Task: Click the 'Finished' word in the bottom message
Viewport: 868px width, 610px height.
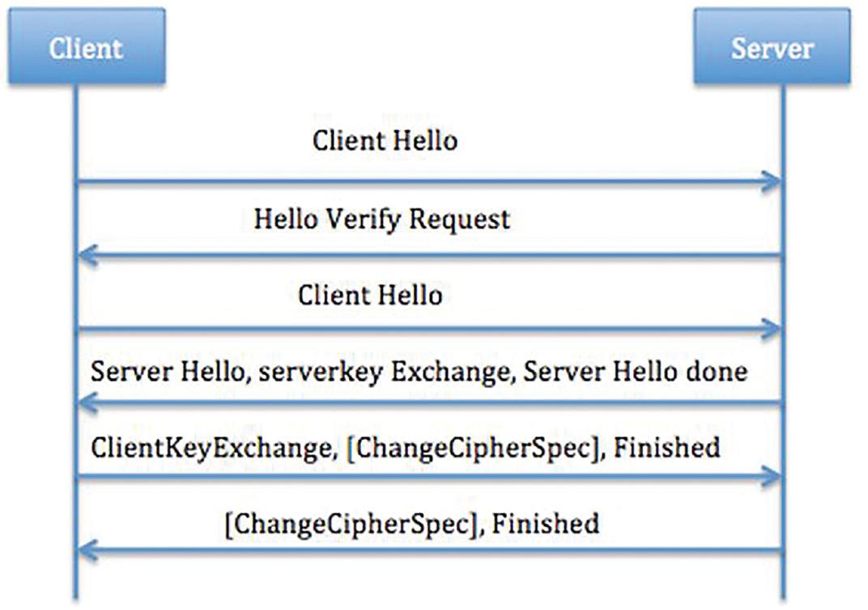Action: tap(546, 523)
